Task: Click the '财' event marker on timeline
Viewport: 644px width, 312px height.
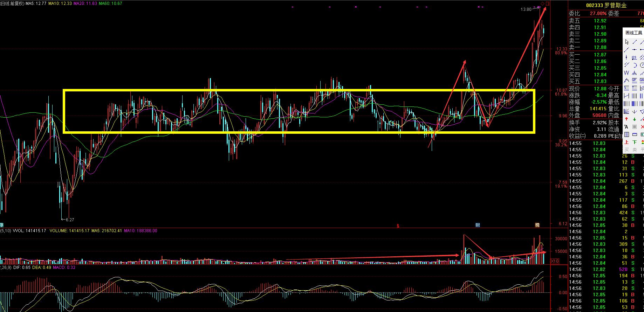Action: coord(478,225)
